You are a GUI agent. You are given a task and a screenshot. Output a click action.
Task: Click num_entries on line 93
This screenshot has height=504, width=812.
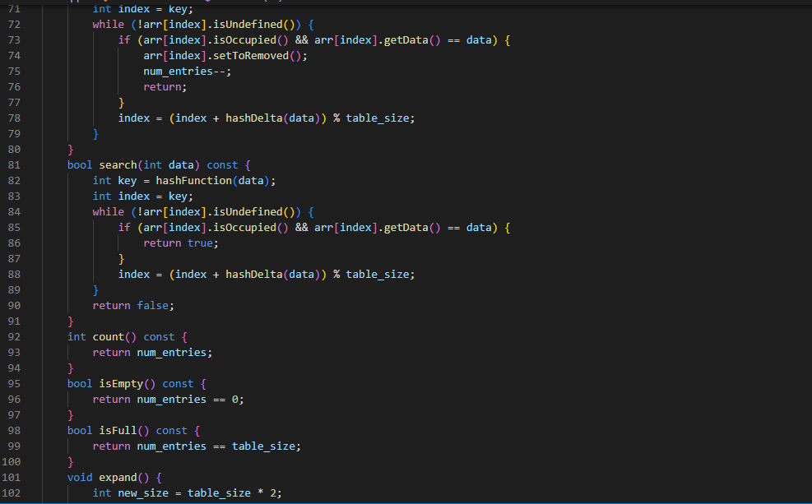click(x=172, y=353)
